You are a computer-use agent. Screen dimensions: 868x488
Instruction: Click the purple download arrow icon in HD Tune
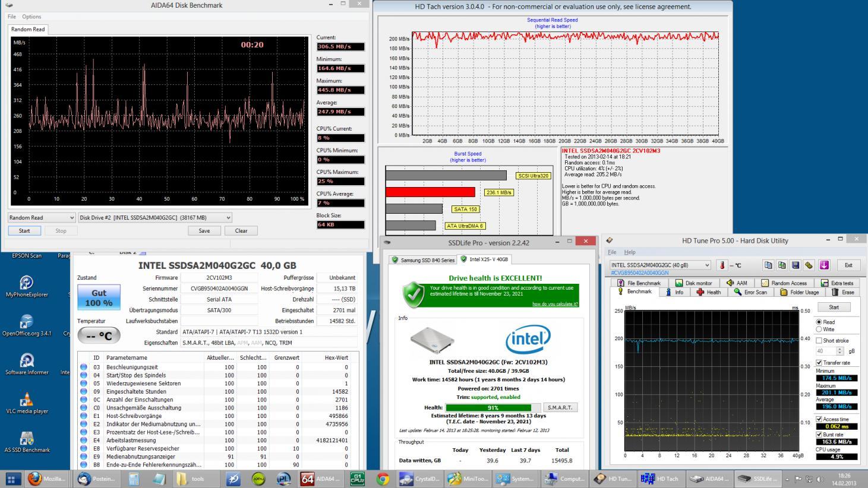click(x=824, y=265)
